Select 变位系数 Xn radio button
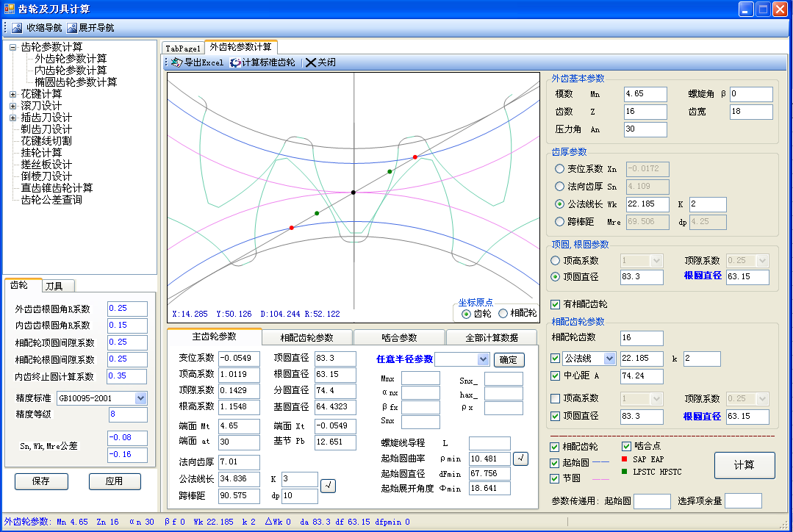This screenshot has width=793, height=532. [559, 168]
